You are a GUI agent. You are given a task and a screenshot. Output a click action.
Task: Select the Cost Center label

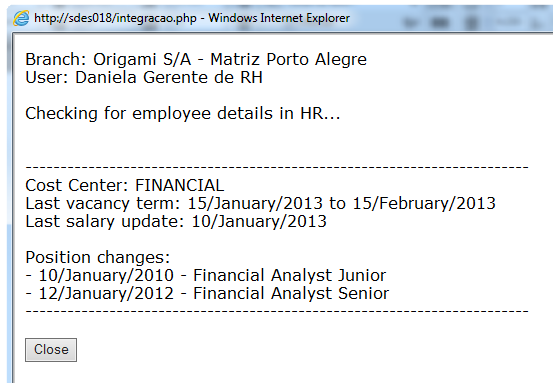[x=78, y=185]
